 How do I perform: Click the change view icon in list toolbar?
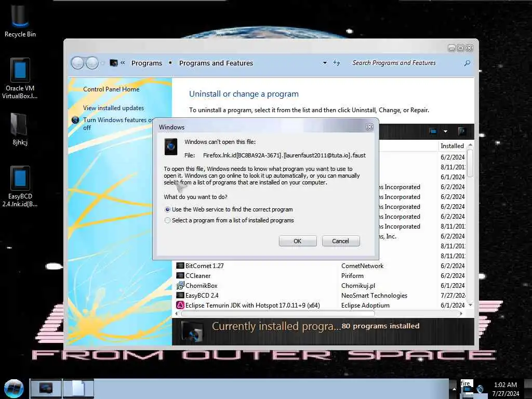[433, 131]
